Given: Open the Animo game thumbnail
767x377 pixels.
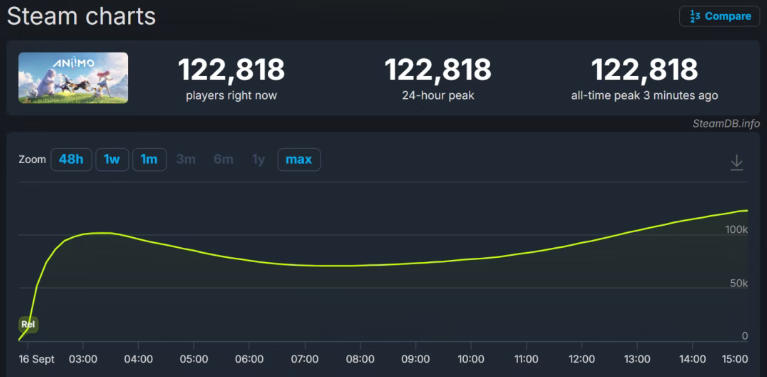Looking at the screenshot, I should coord(73,78).
